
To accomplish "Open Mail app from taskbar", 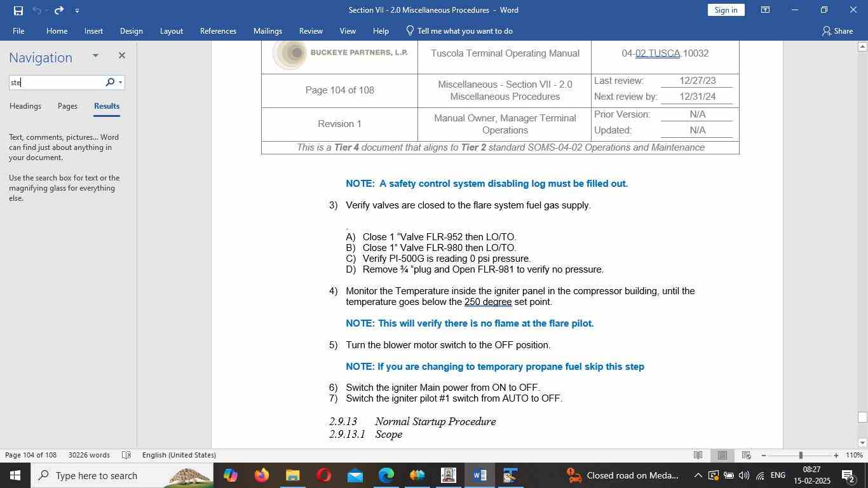I will (355, 475).
